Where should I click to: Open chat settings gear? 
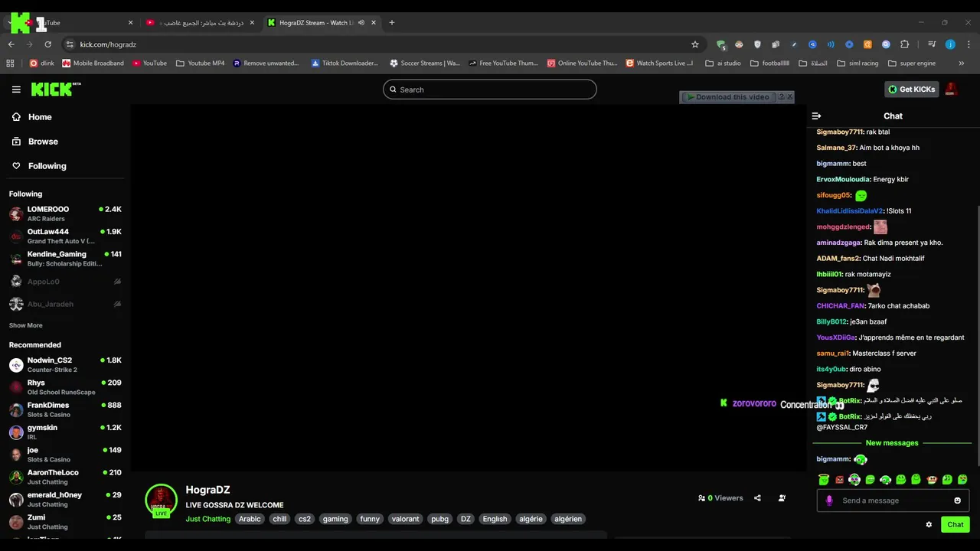tap(929, 525)
